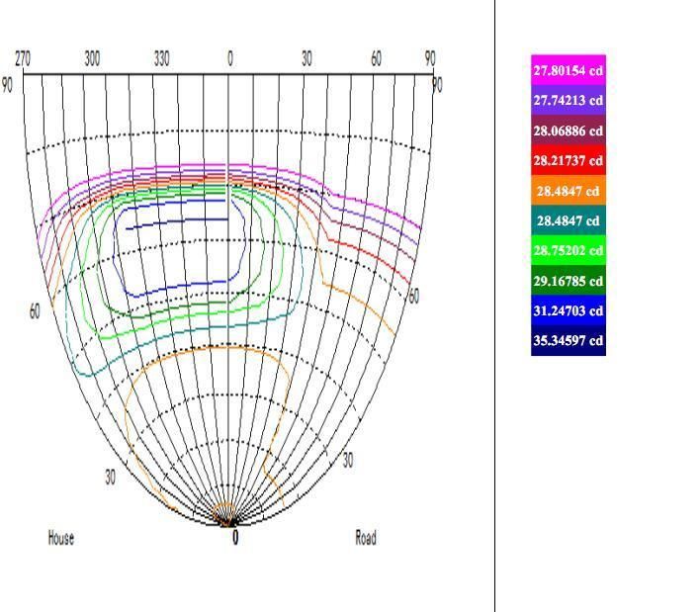Choose the blue 31.24703 cd legend swatch
This screenshot has width=700, height=612.
point(569,310)
